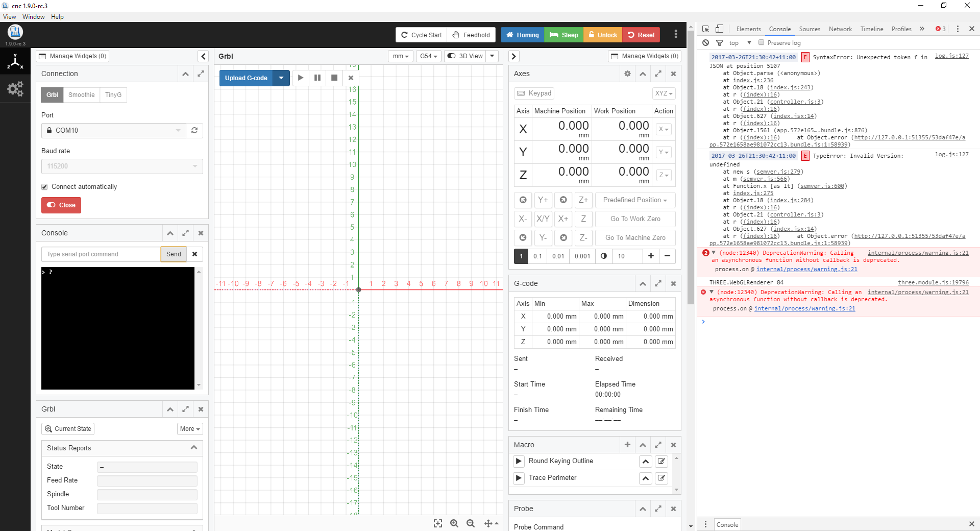Click the pause G-code icon
This screenshot has height=531, width=980.
(317, 78)
